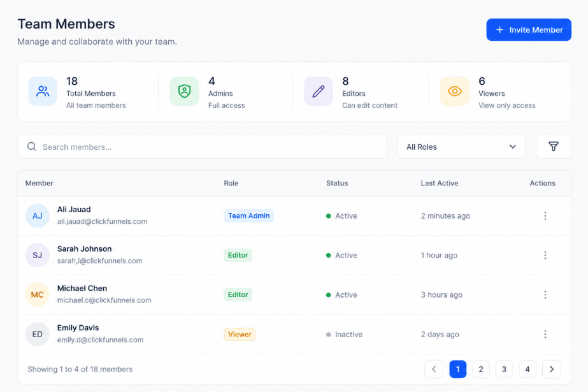This screenshot has width=588, height=392.
Task: Click Sarah Johnson's clickfunnels.com email address
Action: (100, 261)
